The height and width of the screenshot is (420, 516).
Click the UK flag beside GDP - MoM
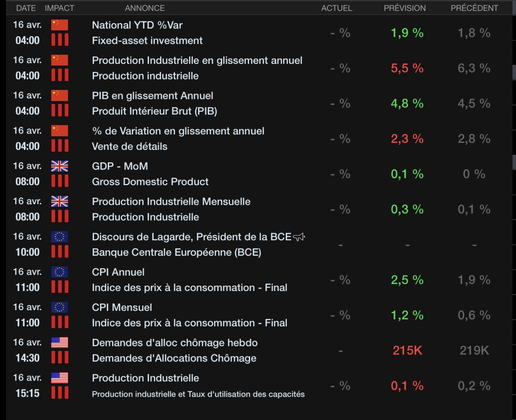point(60,166)
